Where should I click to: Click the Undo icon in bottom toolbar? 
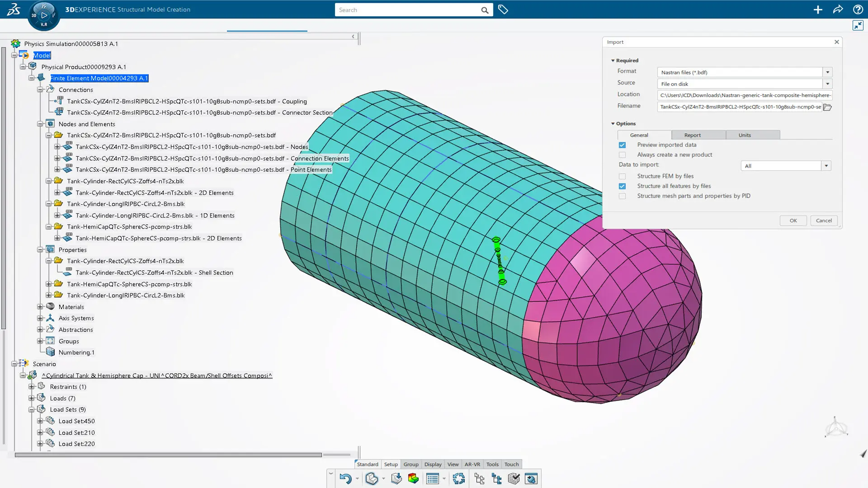(x=345, y=479)
